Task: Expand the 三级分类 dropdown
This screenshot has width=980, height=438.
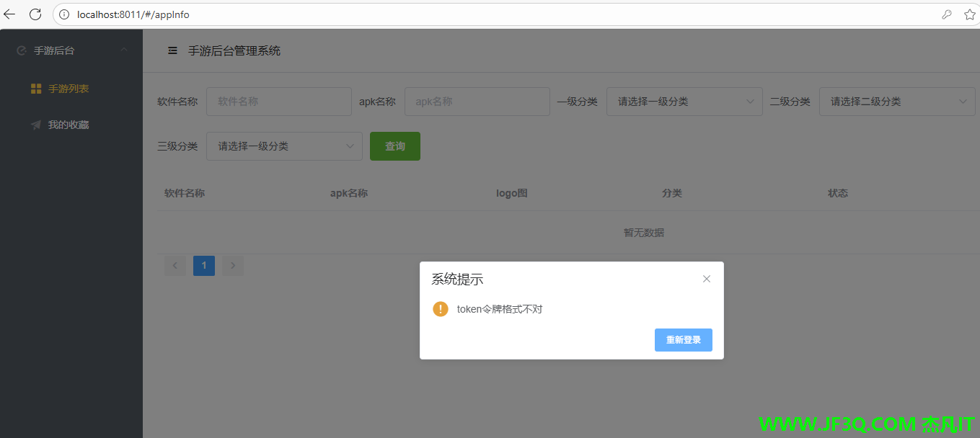Action: (284, 146)
